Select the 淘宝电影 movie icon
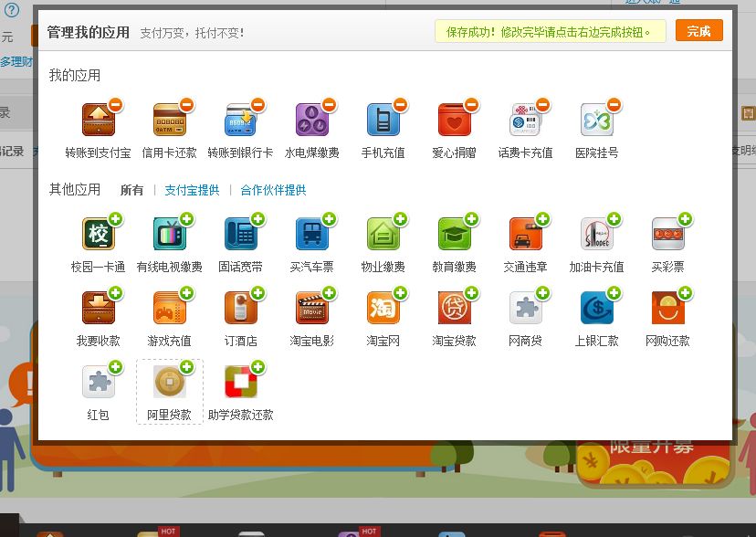This screenshot has height=537, width=756. [312, 308]
